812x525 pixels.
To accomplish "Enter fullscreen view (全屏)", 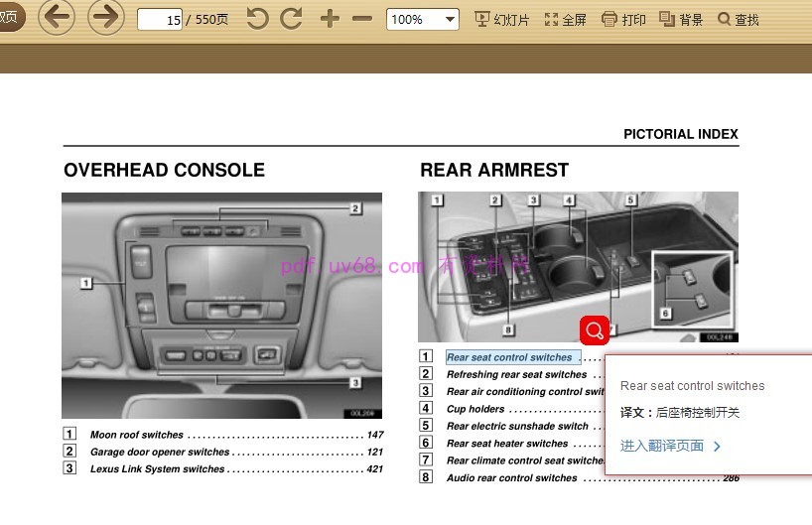I will tap(565, 20).
